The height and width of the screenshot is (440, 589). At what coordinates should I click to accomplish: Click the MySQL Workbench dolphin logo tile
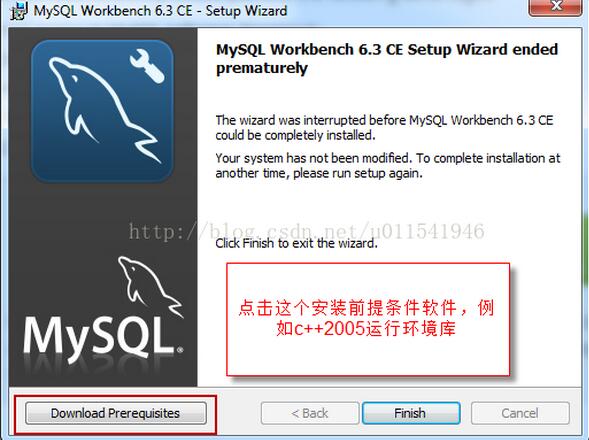(x=102, y=111)
